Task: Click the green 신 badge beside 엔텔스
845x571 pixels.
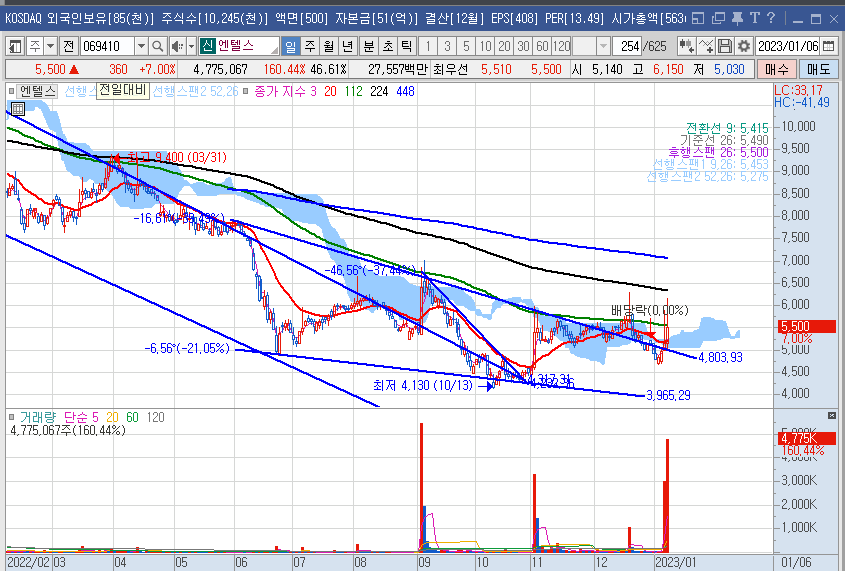Action: pos(208,46)
